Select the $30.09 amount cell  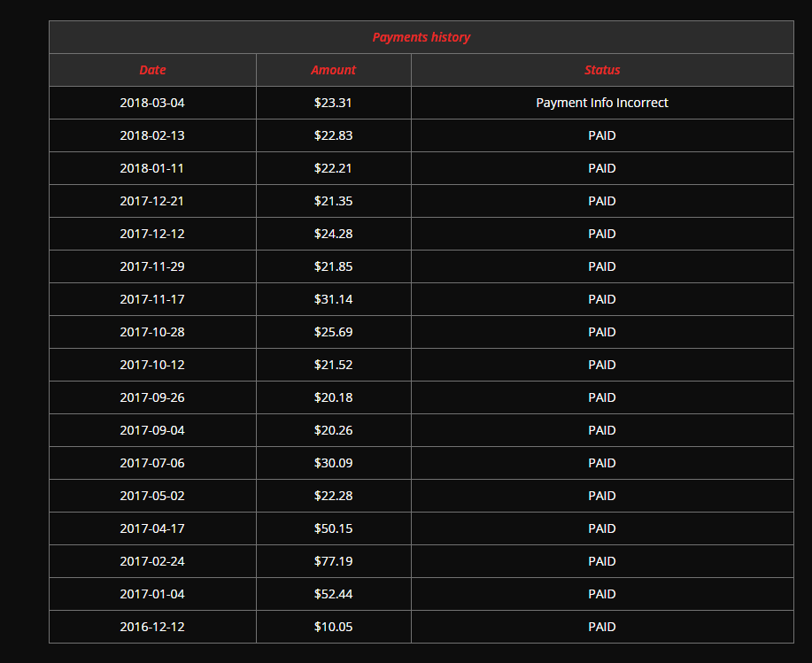(x=333, y=463)
